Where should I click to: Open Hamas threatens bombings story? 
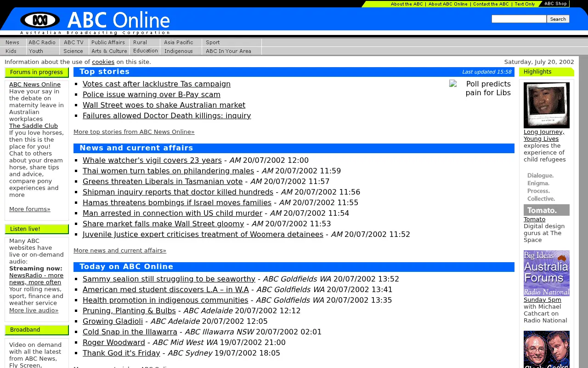tap(177, 202)
